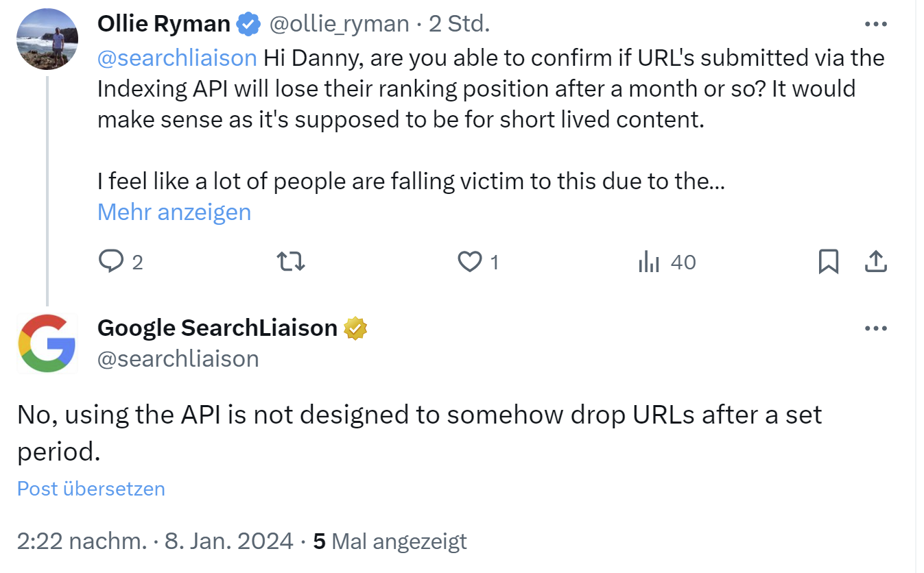This screenshot has height=573, width=924.
Task: Open the reply dialog on Ollie's tweet
Action: (111, 261)
